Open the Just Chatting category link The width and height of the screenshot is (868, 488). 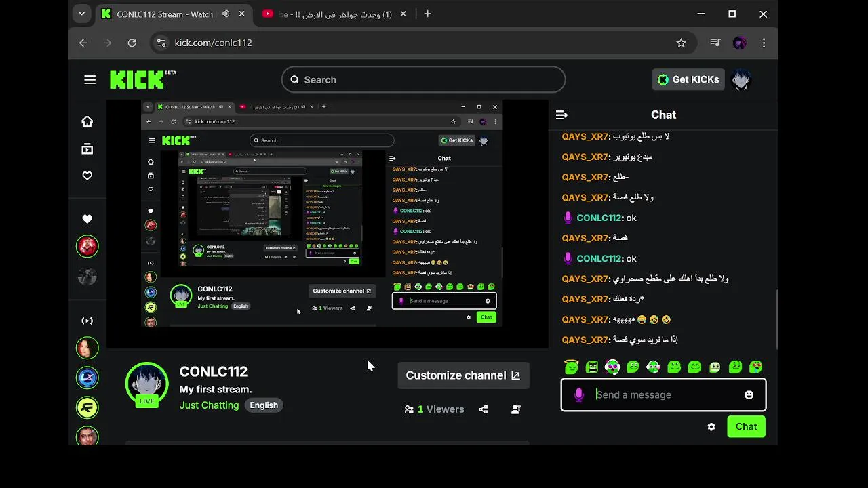(209, 405)
